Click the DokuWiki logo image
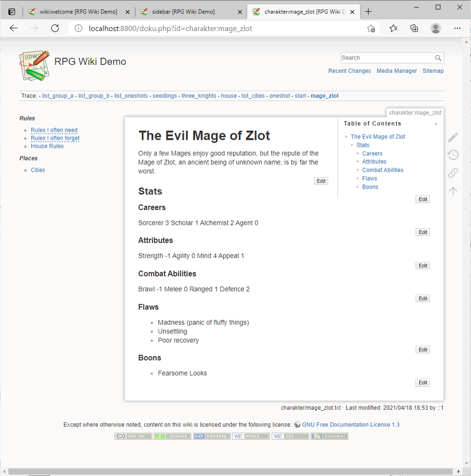 click(35, 65)
